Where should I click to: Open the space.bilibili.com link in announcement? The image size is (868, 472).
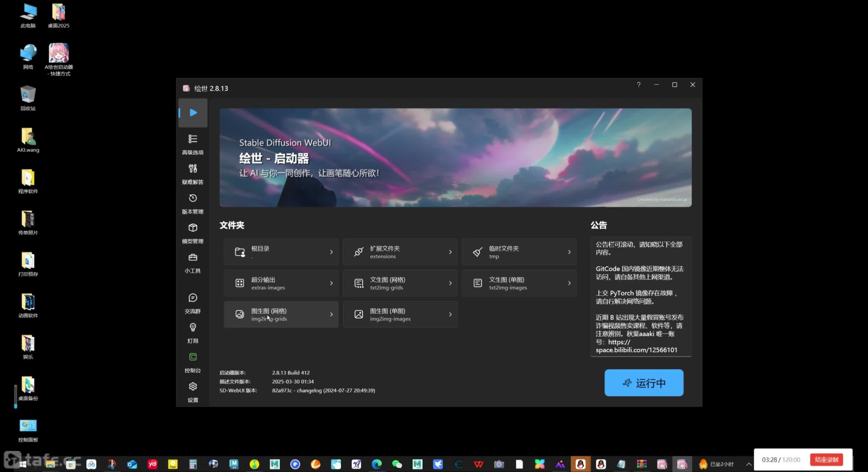pos(636,346)
